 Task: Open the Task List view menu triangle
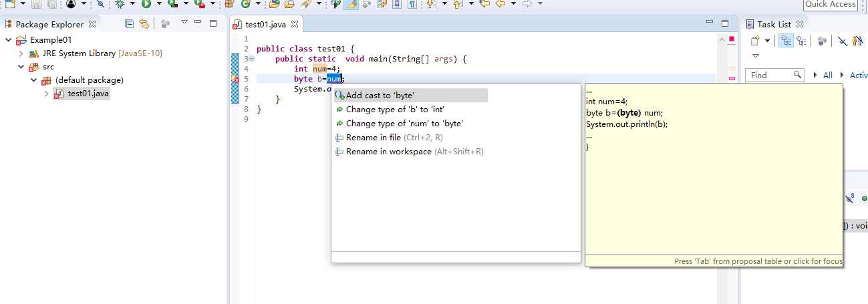point(756,56)
